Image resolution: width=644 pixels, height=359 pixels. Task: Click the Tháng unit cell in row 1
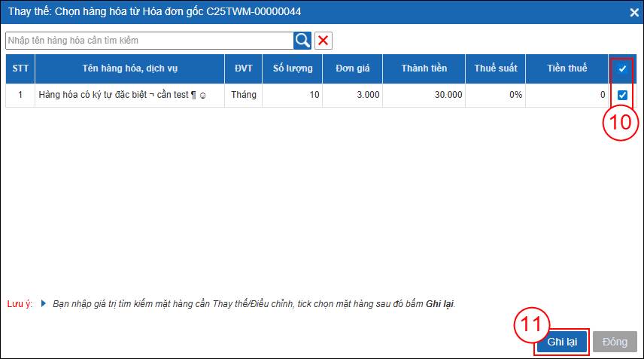[x=243, y=95]
